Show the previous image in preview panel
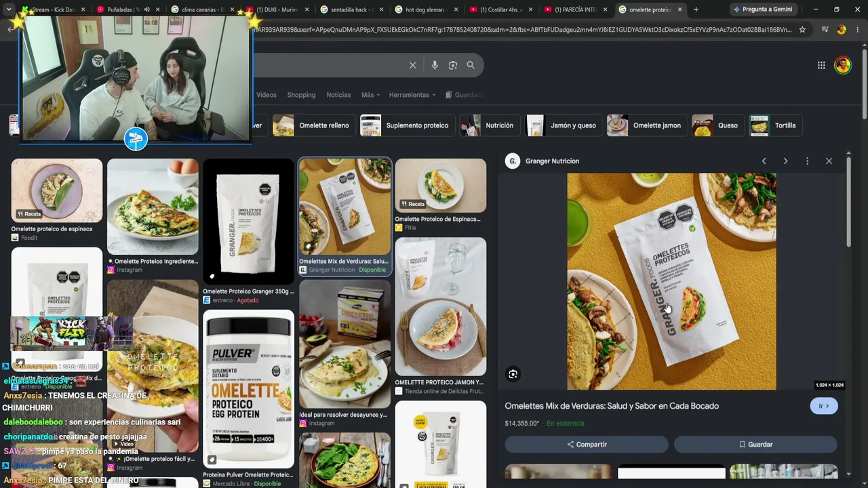The image size is (868, 488). pos(764,161)
